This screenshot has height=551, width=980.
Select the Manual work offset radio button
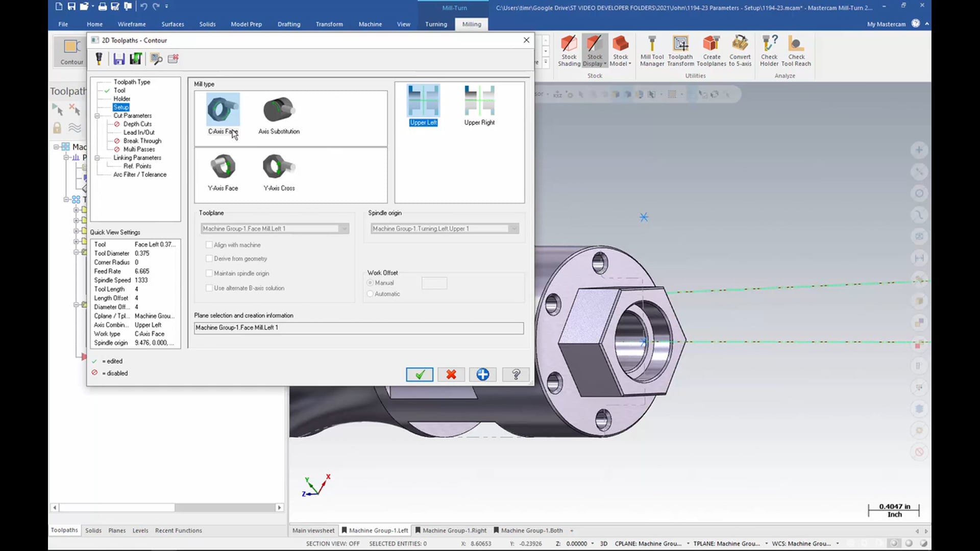click(370, 283)
